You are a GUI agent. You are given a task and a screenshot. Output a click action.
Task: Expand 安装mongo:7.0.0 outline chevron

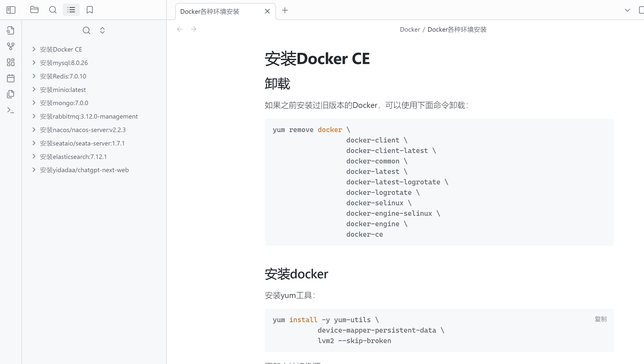pos(34,103)
